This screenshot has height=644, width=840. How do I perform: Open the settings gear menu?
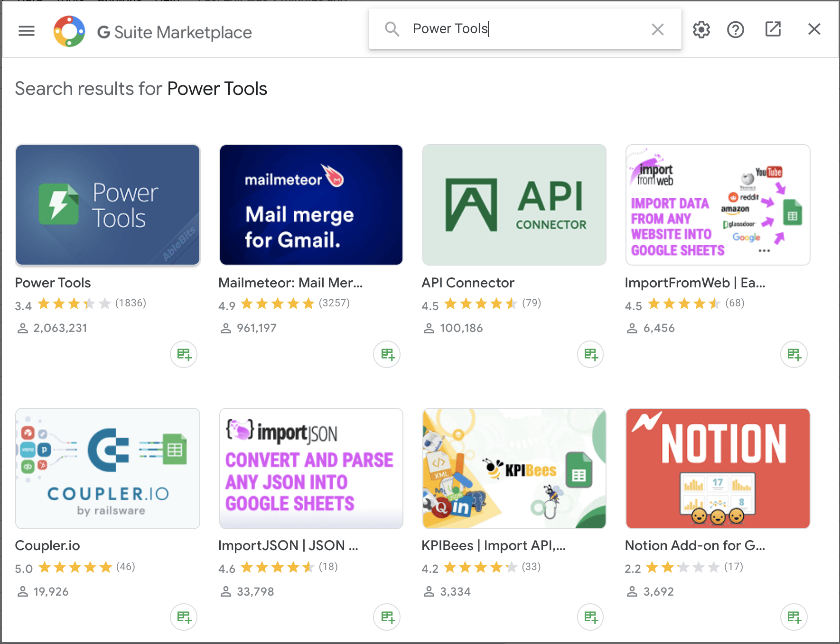click(x=701, y=30)
